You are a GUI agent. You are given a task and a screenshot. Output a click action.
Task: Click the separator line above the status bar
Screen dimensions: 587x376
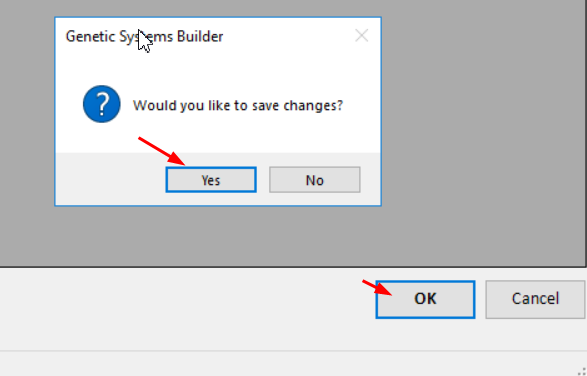[294, 351]
